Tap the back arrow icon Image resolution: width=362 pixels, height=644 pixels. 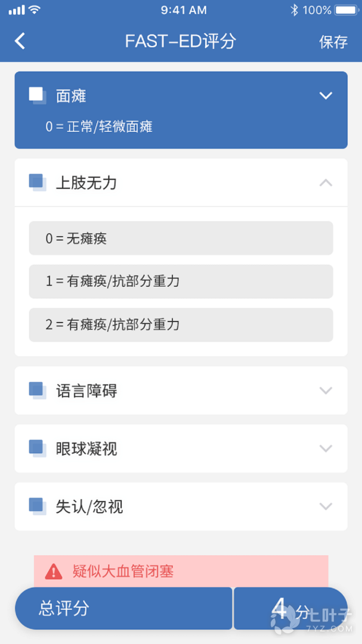point(20,41)
